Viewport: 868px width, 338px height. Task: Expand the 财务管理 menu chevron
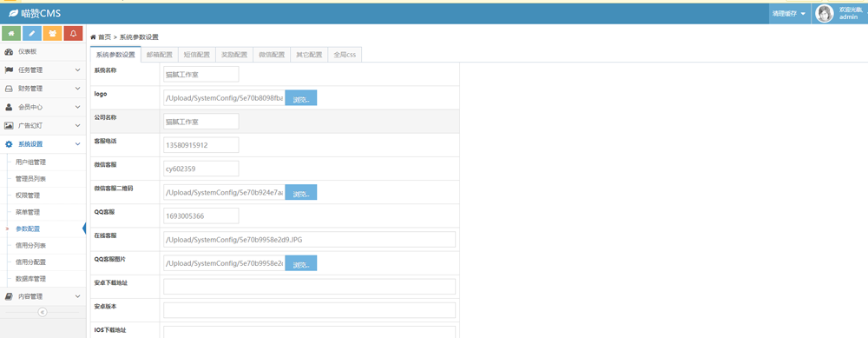pyautogui.click(x=77, y=89)
